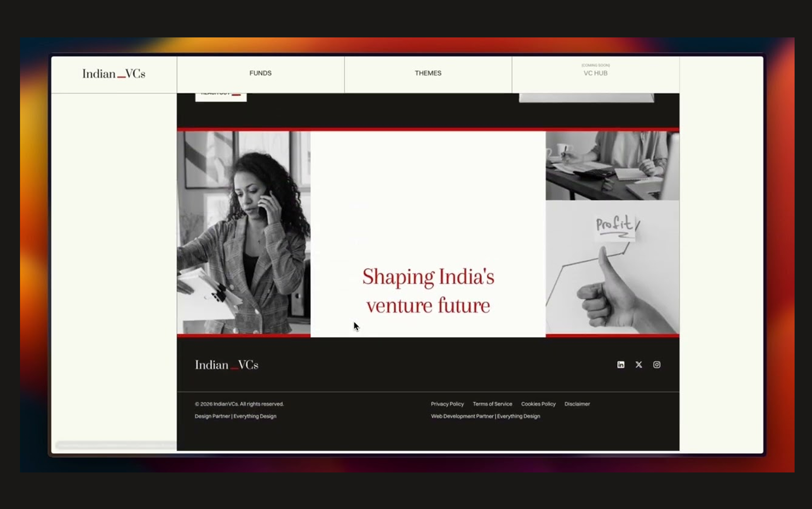
Task: Open the Terms of Service link
Action: tap(492, 404)
